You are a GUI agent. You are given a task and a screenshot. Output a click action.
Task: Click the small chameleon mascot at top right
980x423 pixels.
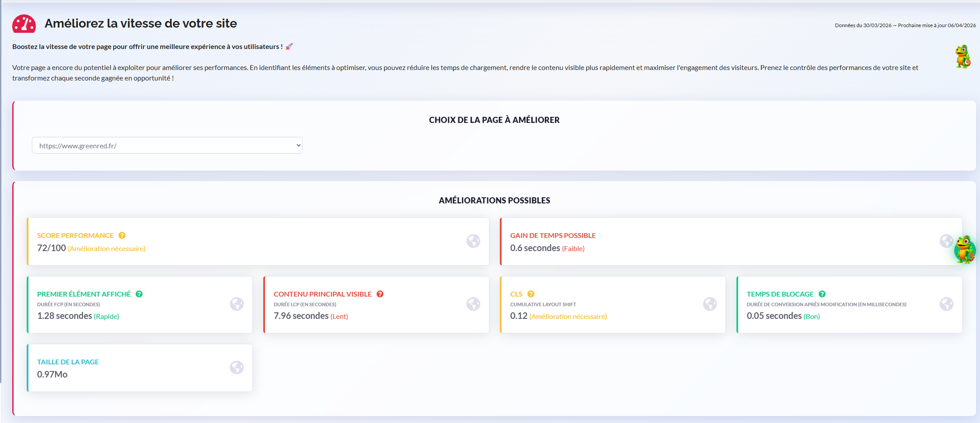tap(963, 57)
